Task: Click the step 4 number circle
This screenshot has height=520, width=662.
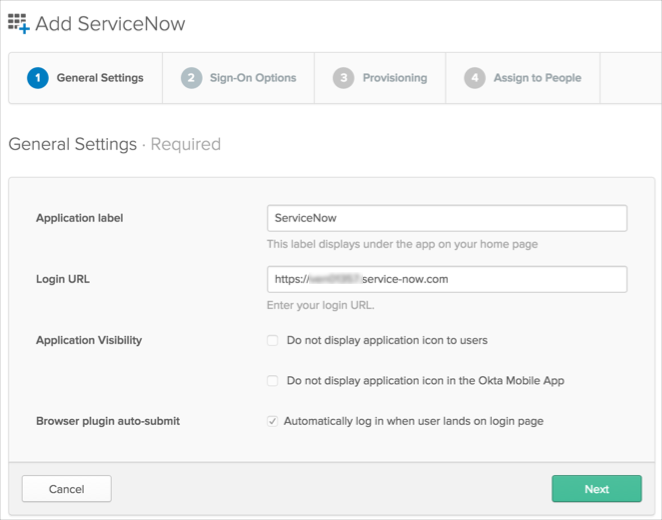Action: 474,78
